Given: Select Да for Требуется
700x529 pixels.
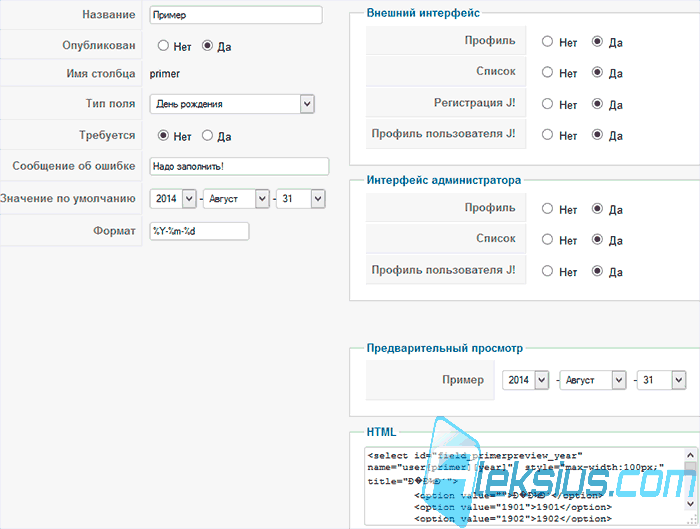Looking at the screenshot, I should click(x=207, y=135).
